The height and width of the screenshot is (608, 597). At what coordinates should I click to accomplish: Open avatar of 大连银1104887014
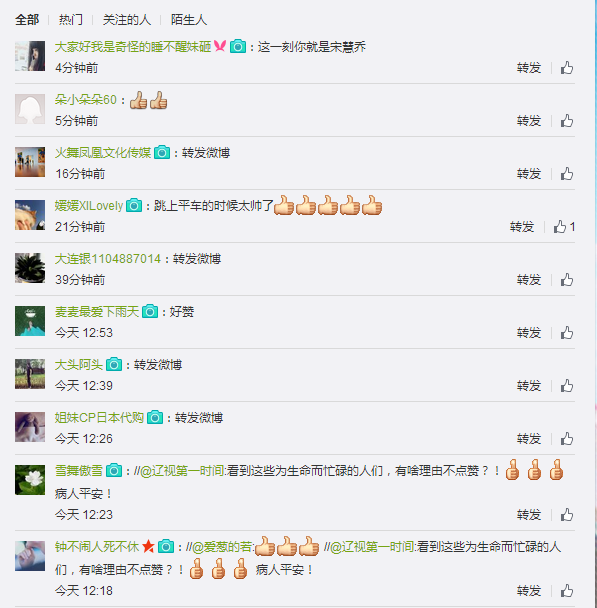coord(30,268)
